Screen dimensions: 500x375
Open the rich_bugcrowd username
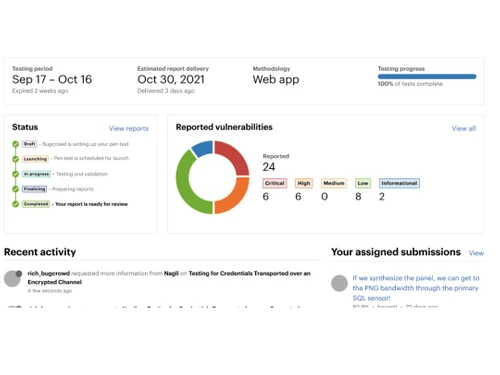click(x=49, y=273)
